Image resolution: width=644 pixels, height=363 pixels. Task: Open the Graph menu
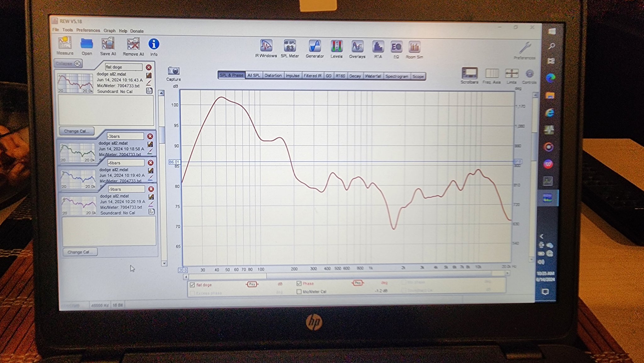click(109, 31)
